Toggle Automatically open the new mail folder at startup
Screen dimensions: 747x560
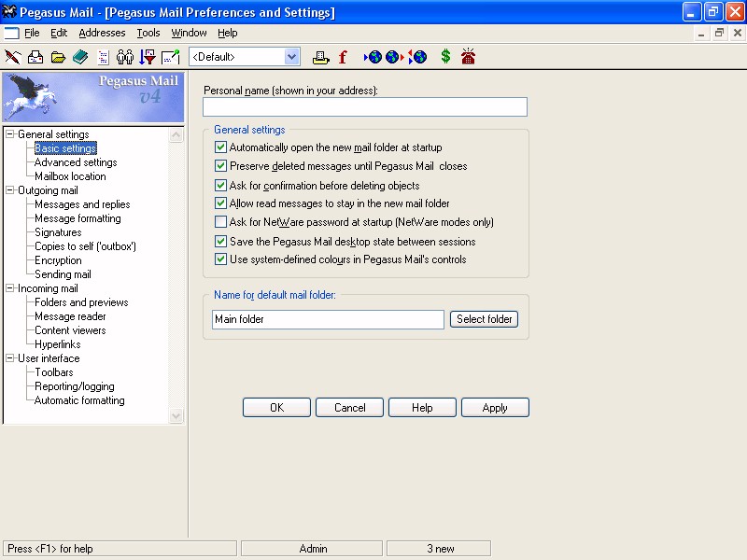[x=220, y=147]
